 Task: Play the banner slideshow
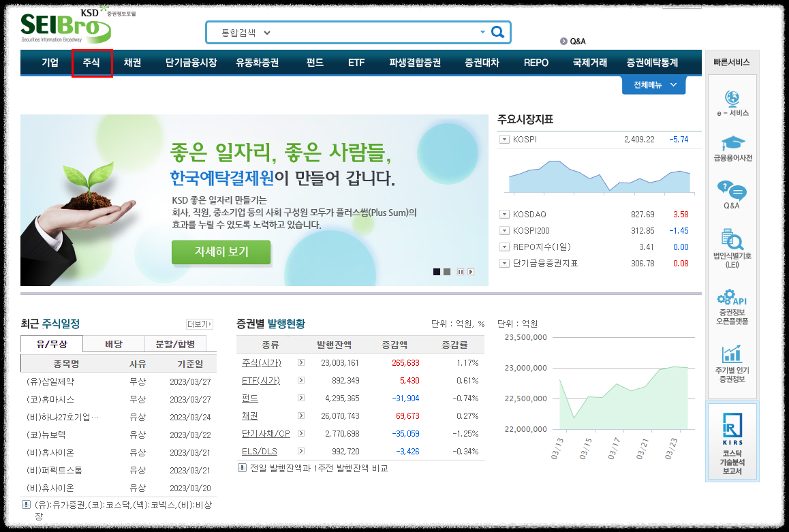[x=471, y=272]
